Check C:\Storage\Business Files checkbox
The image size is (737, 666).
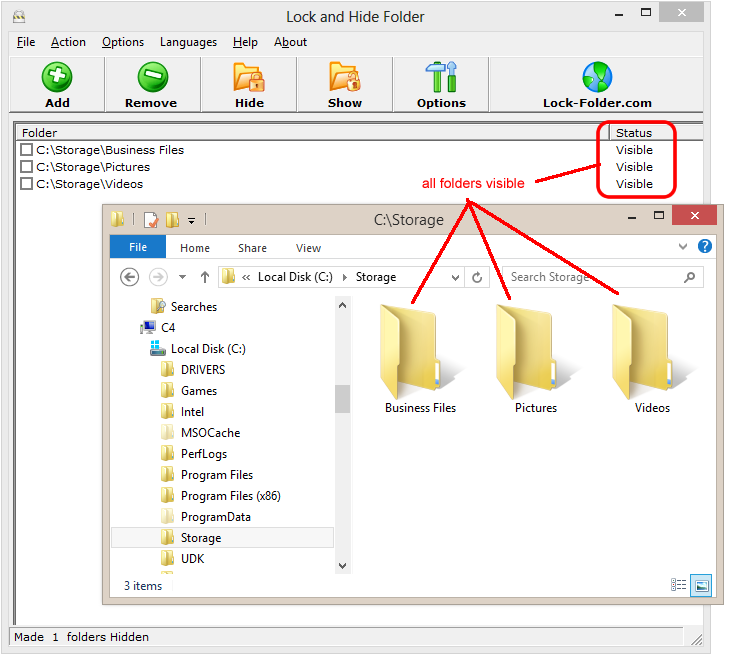(26, 149)
